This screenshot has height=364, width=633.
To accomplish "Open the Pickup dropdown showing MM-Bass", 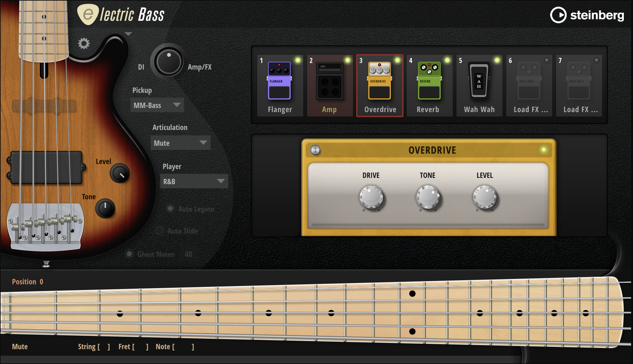I will pos(157,105).
